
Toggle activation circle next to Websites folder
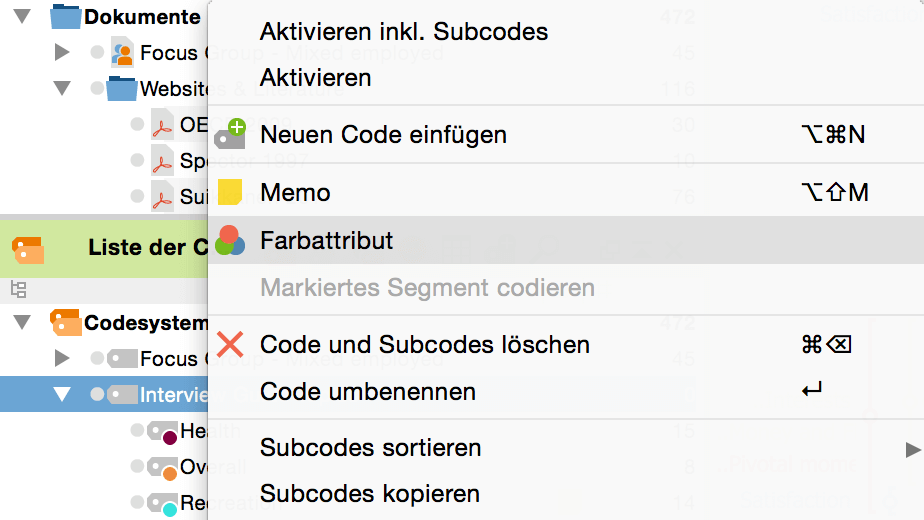click(x=97, y=88)
